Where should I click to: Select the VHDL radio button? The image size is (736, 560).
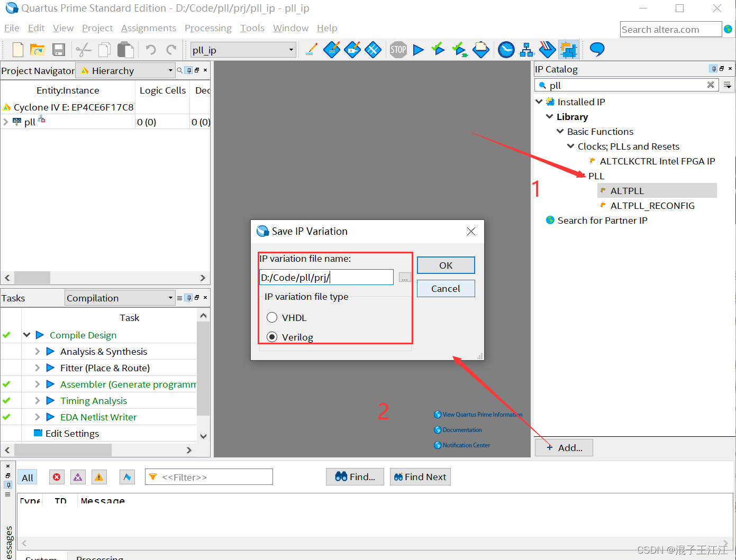tap(272, 317)
